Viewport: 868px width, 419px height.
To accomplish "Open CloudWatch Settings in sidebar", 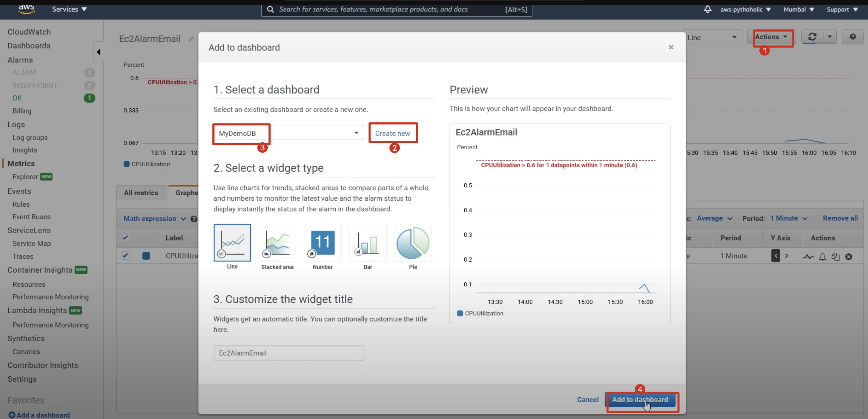I will click(22, 379).
